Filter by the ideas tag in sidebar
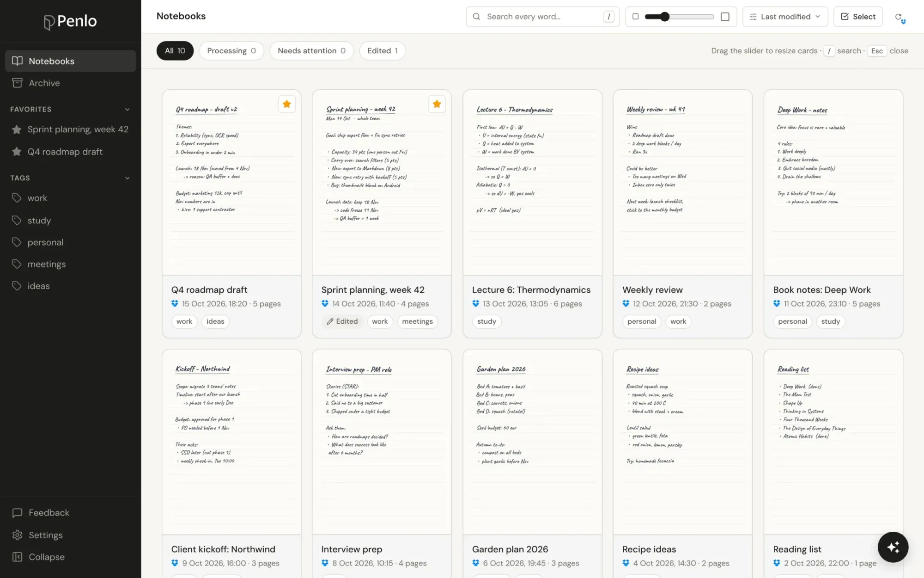 (70, 286)
